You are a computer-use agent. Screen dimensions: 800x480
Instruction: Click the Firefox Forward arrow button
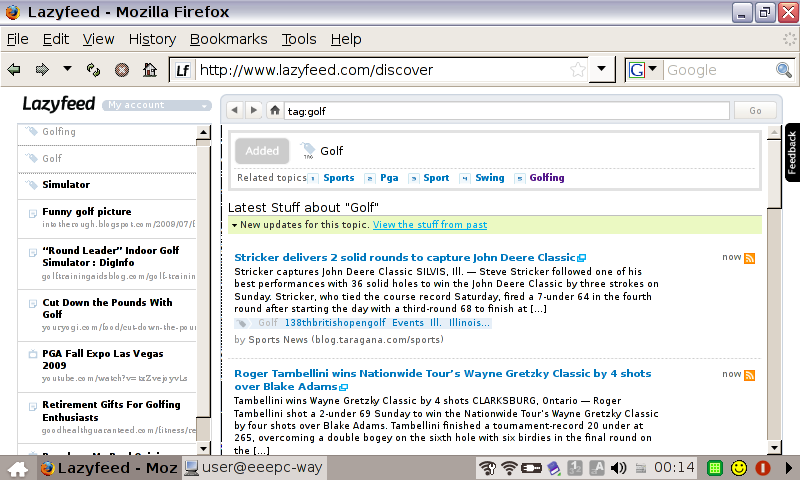(x=42, y=69)
